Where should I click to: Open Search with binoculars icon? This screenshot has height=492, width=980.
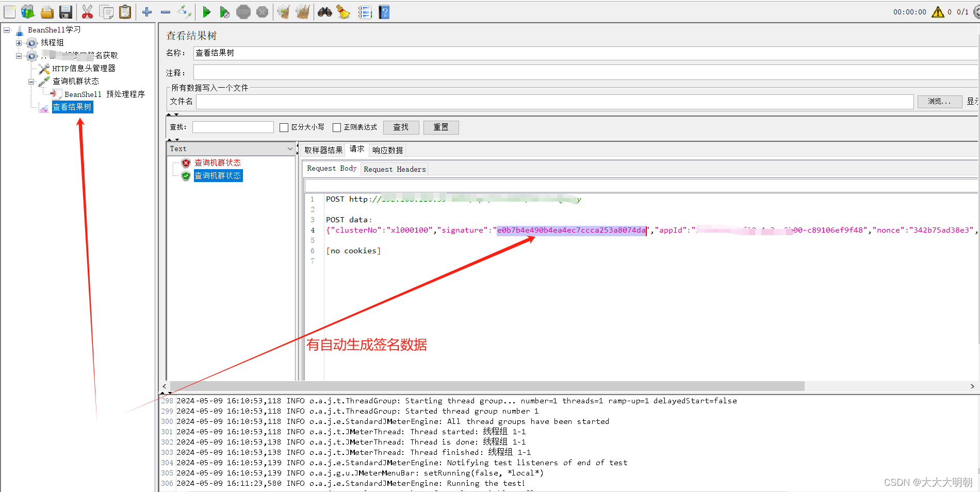pyautogui.click(x=325, y=12)
